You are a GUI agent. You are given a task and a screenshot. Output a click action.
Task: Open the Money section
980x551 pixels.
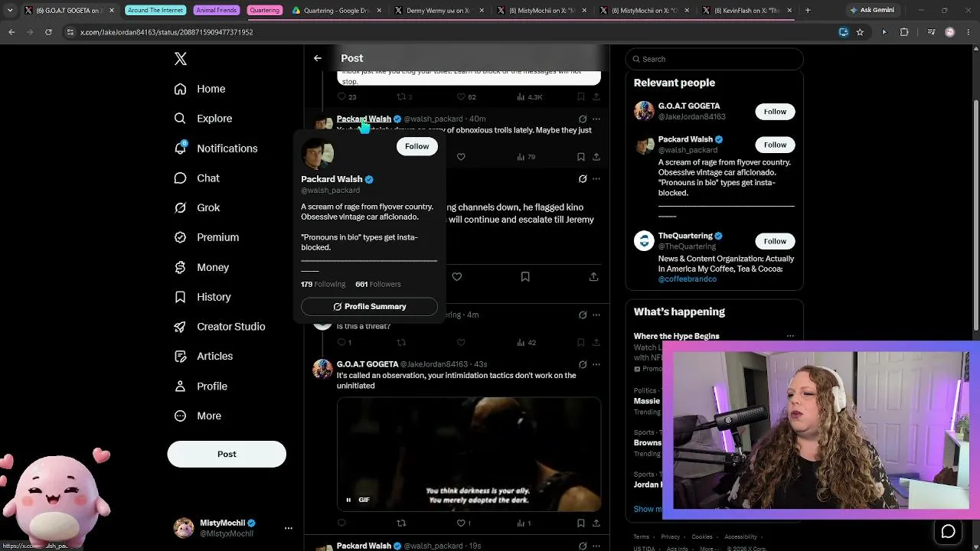pyautogui.click(x=201, y=267)
